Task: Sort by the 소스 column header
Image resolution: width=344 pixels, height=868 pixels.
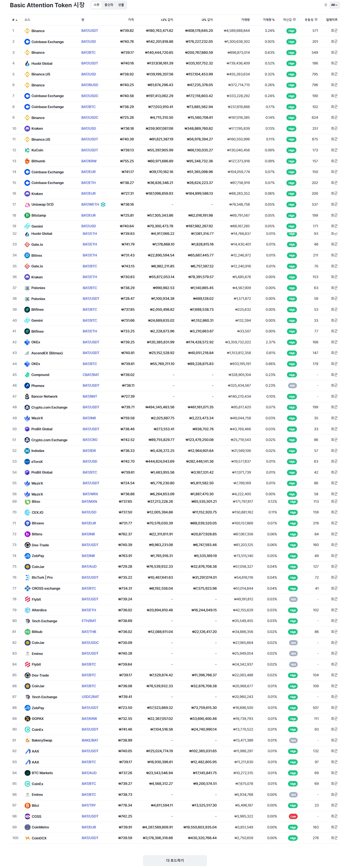Action: [27, 20]
